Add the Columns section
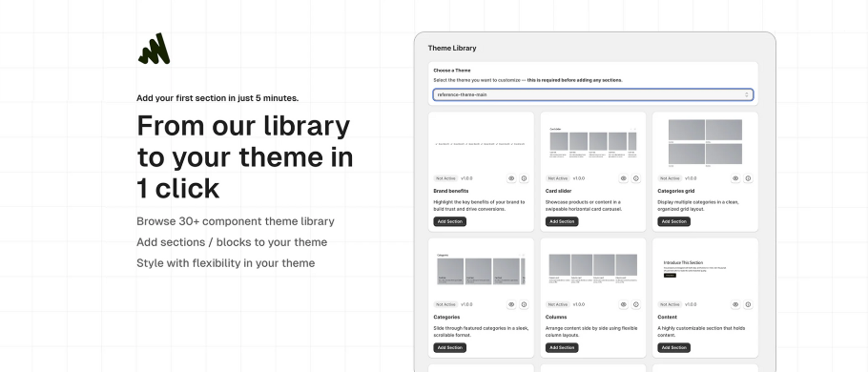The width and height of the screenshot is (868, 372). pos(562,347)
